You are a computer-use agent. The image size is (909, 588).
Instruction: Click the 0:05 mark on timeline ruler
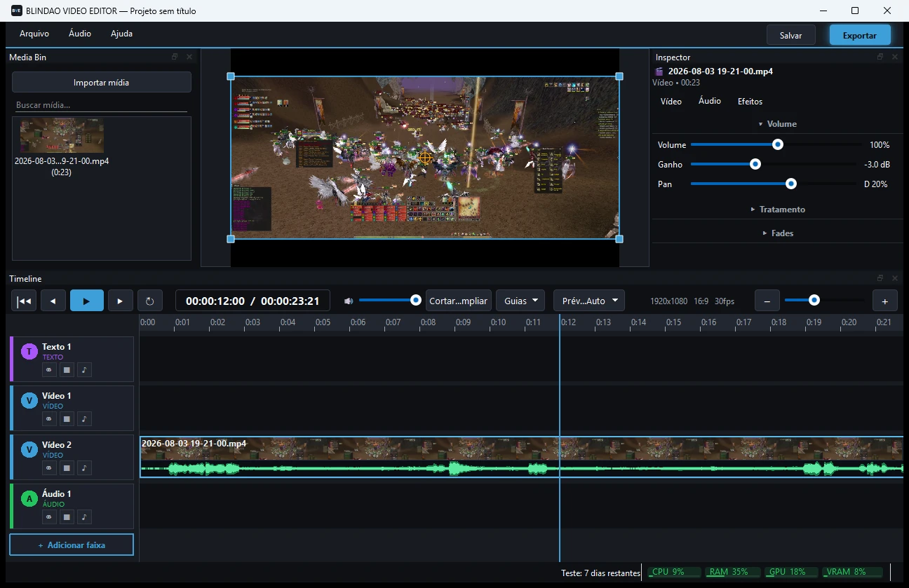coord(323,322)
